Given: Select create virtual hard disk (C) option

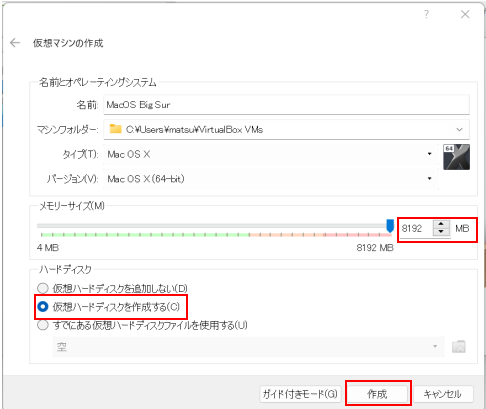Looking at the screenshot, I should (109, 307).
